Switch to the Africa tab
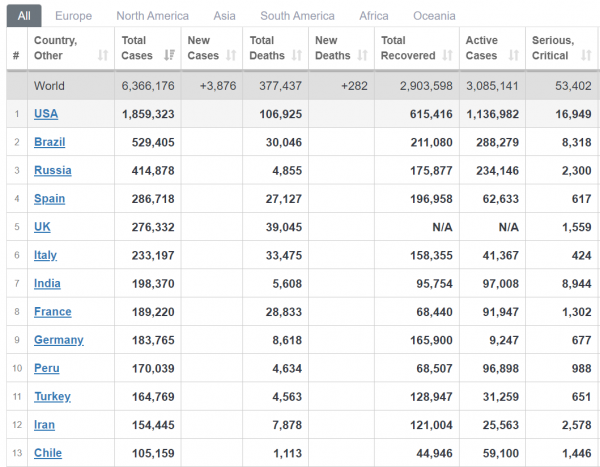The width and height of the screenshot is (600, 467). 374,16
